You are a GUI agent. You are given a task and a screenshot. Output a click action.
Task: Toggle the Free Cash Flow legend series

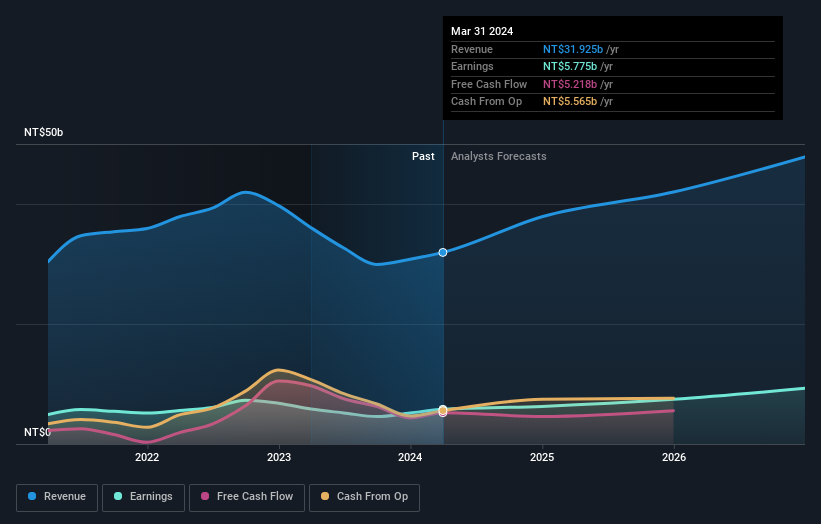(247, 497)
